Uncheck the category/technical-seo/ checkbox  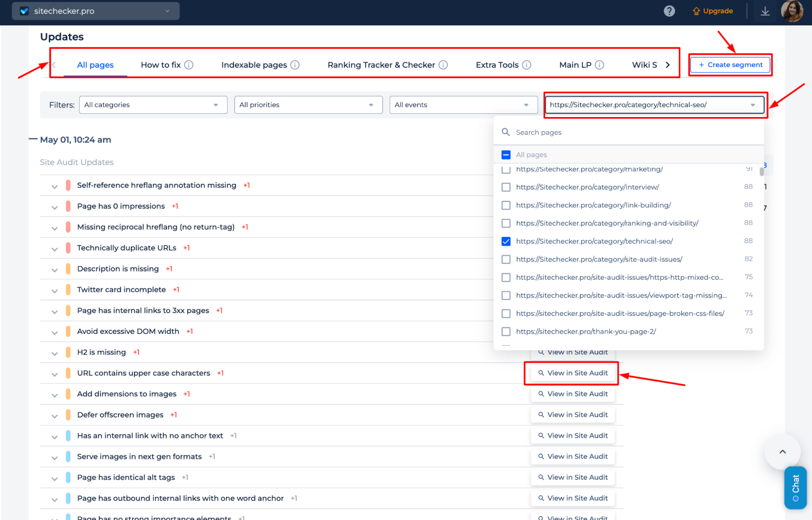click(x=506, y=242)
